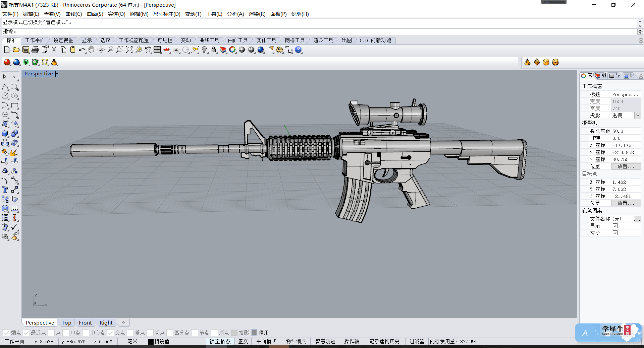Select the Pan hand tool
Viewport: 644px width, 348px height.
91,50
